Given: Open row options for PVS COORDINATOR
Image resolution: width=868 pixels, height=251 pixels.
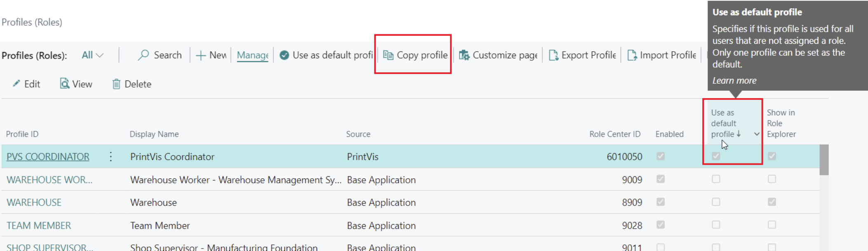Looking at the screenshot, I should click(x=111, y=156).
